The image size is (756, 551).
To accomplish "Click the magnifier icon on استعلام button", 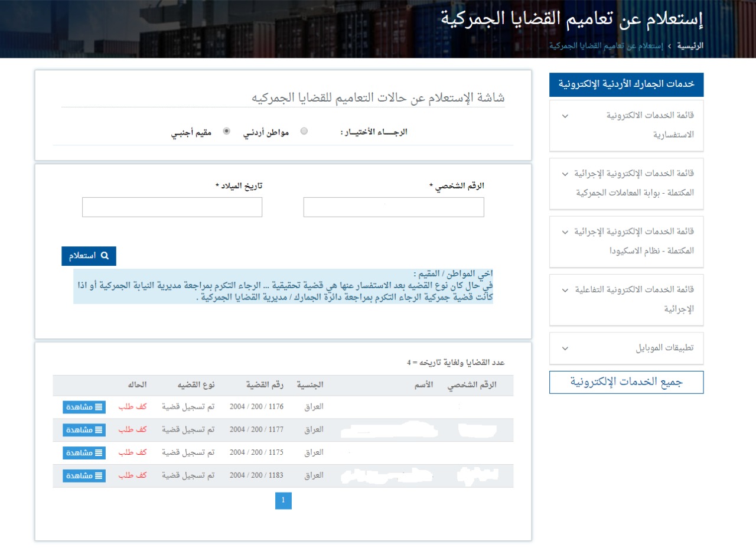I will point(105,256).
